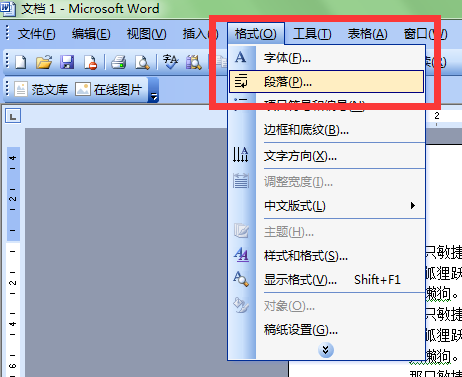The width and height of the screenshot is (462, 377).
Task: Click the Spelling and Grammar check icon
Action: point(170,62)
